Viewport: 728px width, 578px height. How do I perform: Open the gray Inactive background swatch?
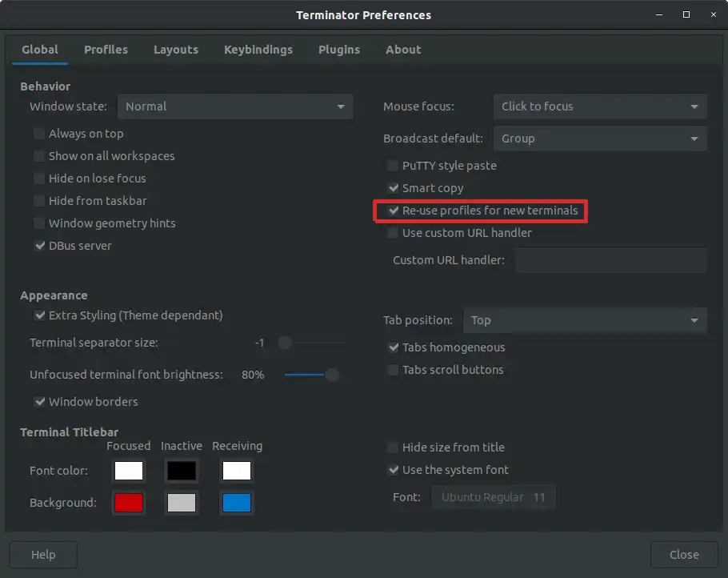coord(181,503)
